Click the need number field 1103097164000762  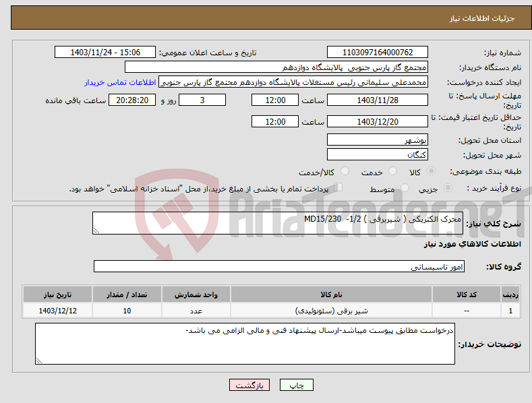378,53
